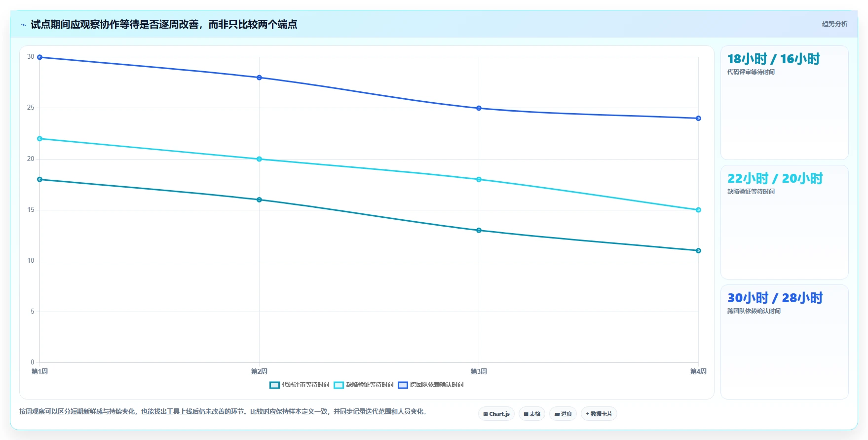Click the y-axis tick label 10
The width and height of the screenshot is (868, 440).
31,261
